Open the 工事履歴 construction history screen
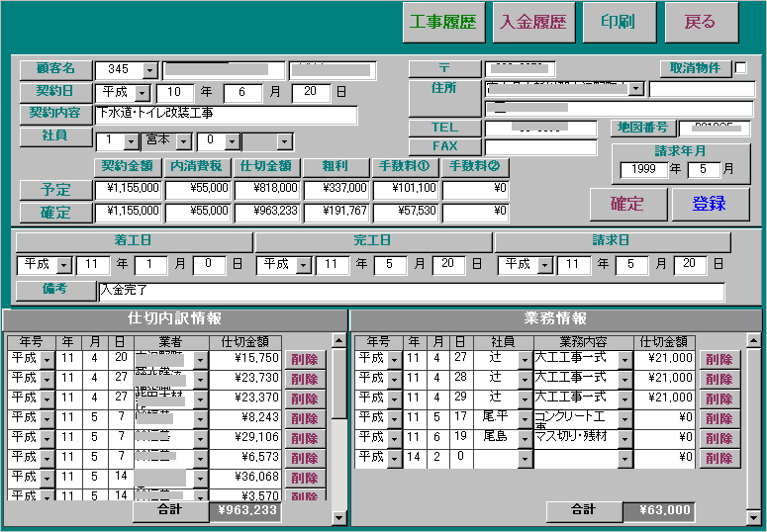The width and height of the screenshot is (767, 532). [x=443, y=23]
